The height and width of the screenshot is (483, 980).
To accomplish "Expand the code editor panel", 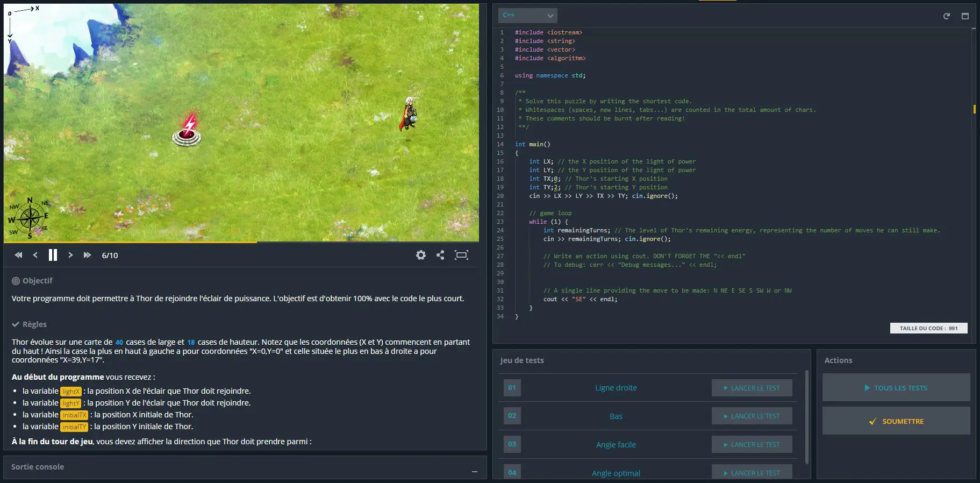I will click(x=965, y=16).
